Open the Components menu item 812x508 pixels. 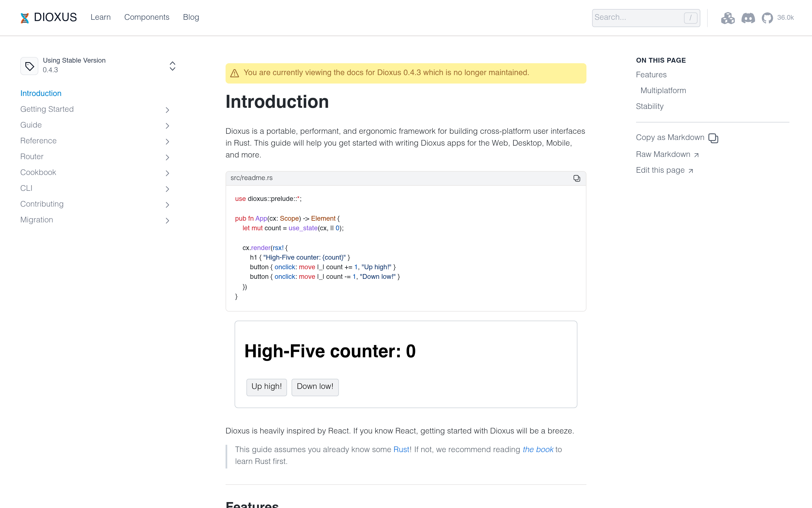[147, 17]
